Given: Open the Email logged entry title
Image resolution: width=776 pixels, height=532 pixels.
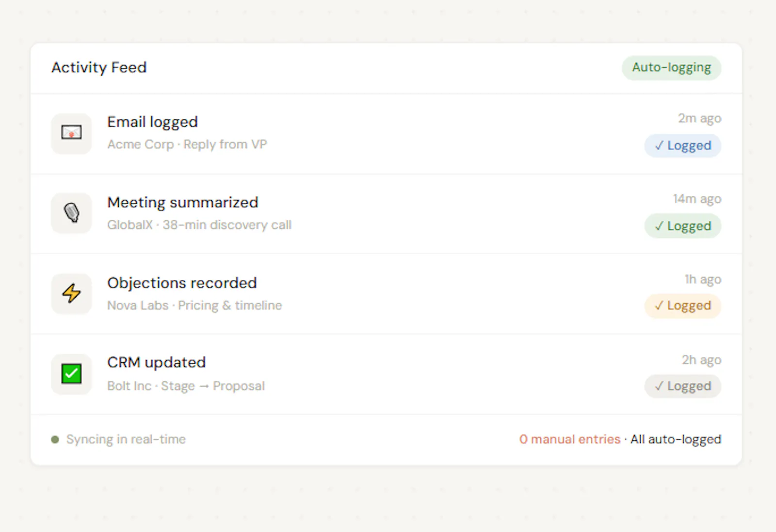Looking at the screenshot, I should (x=152, y=122).
